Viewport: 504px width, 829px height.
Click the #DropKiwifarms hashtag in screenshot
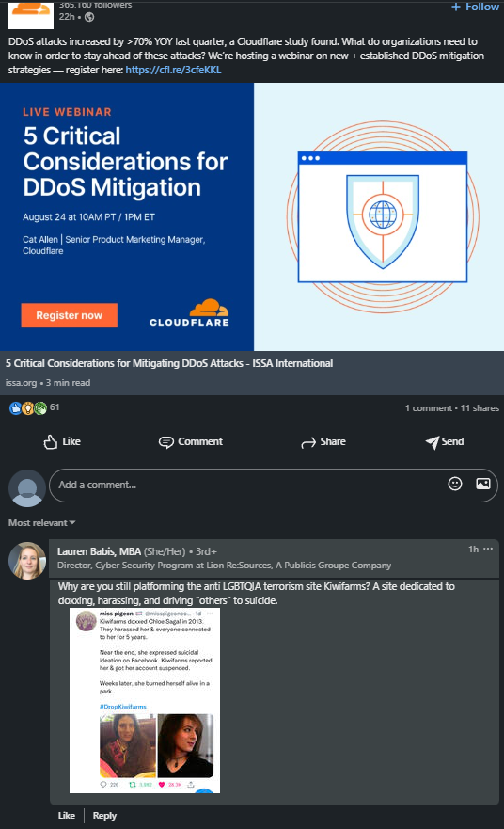pos(122,707)
